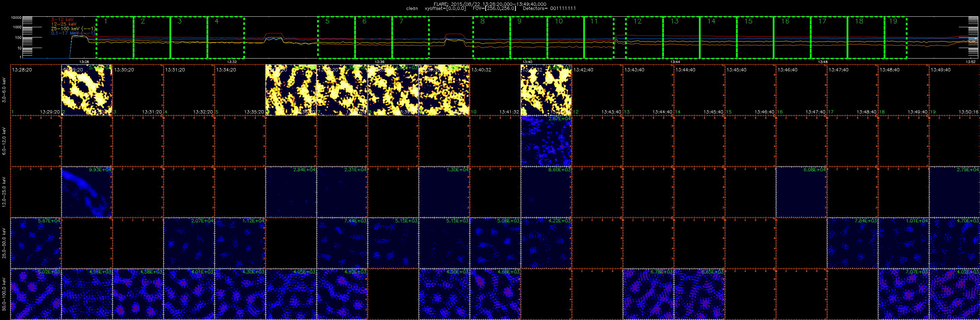Open the 50-100 keV image labeled 4.05E+03
This screenshot has width=980, height=320.
click(291, 294)
